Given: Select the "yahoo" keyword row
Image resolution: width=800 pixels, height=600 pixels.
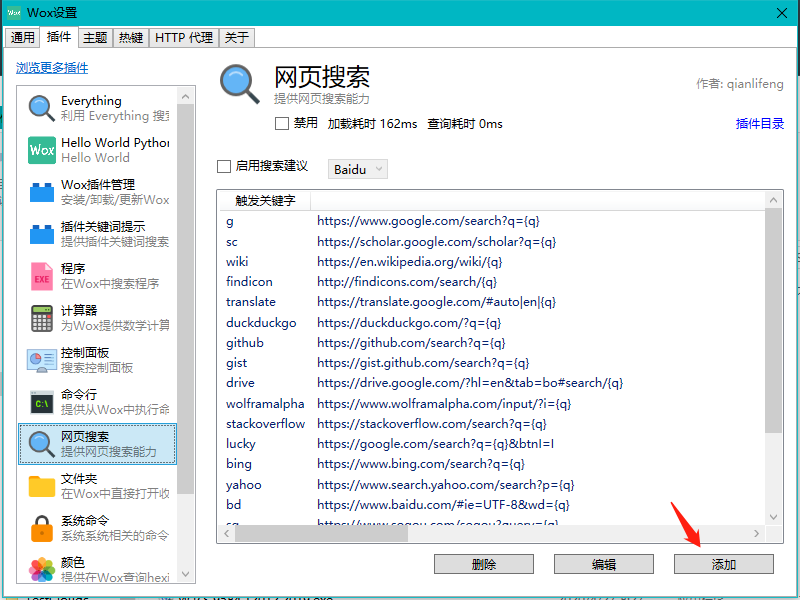Looking at the screenshot, I should [492, 484].
